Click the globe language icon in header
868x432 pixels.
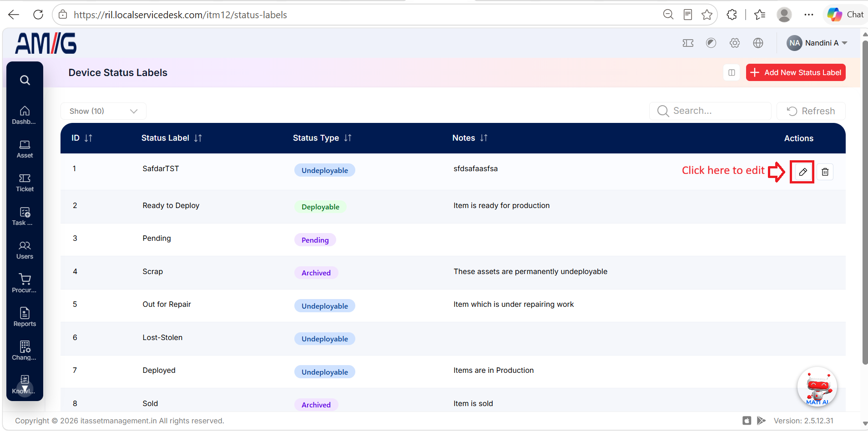pyautogui.click(x=758, y=43)
